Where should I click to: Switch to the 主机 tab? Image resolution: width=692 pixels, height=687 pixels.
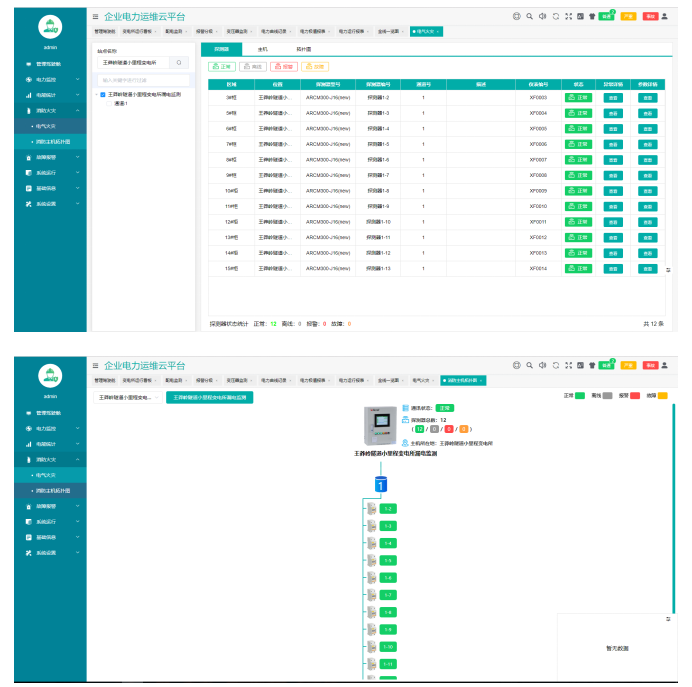pyautogui.click(x=263, y=49)
